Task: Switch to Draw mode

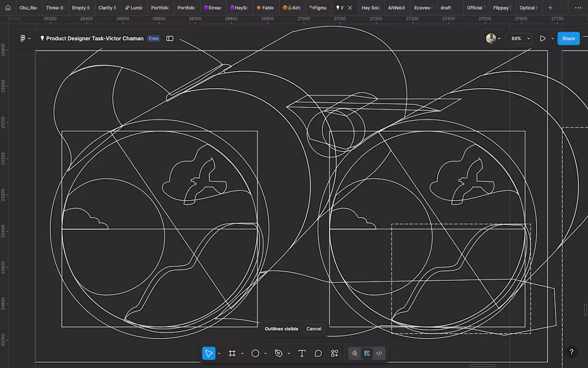Action: tap(354, 354)
